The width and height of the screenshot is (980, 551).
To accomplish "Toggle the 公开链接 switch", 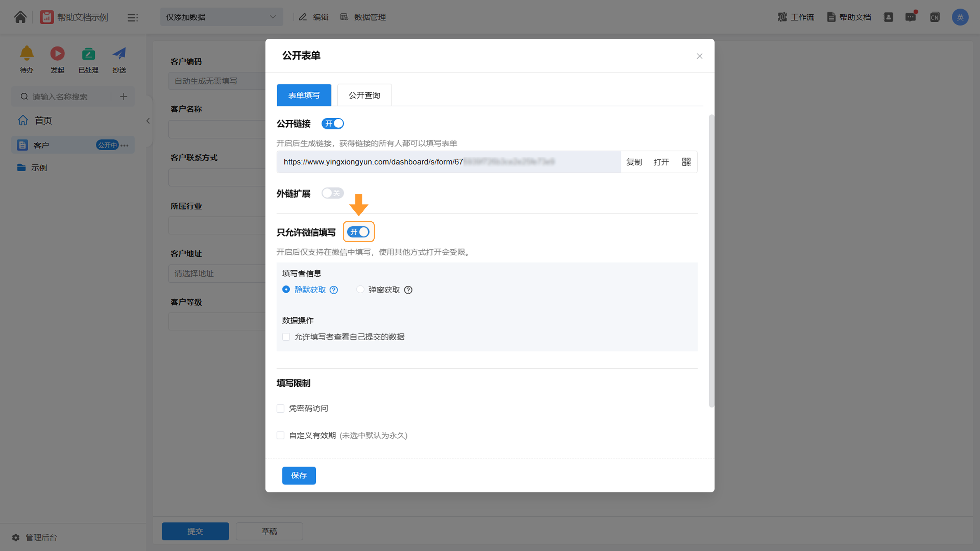I will 333,124.
